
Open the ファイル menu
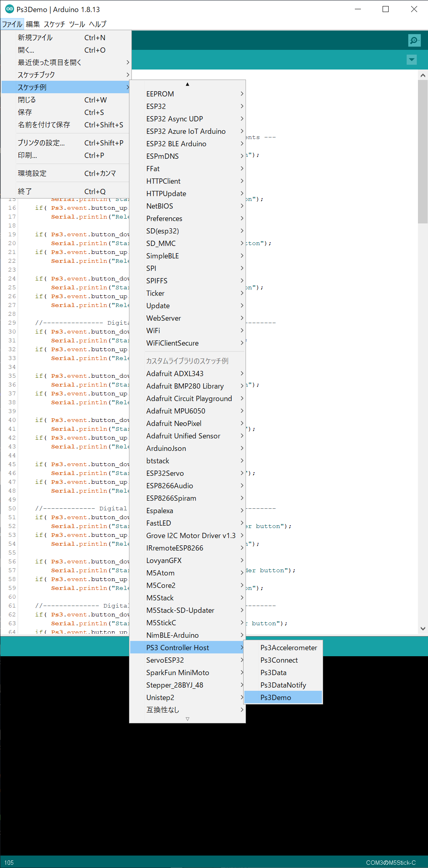click(12, 24)
